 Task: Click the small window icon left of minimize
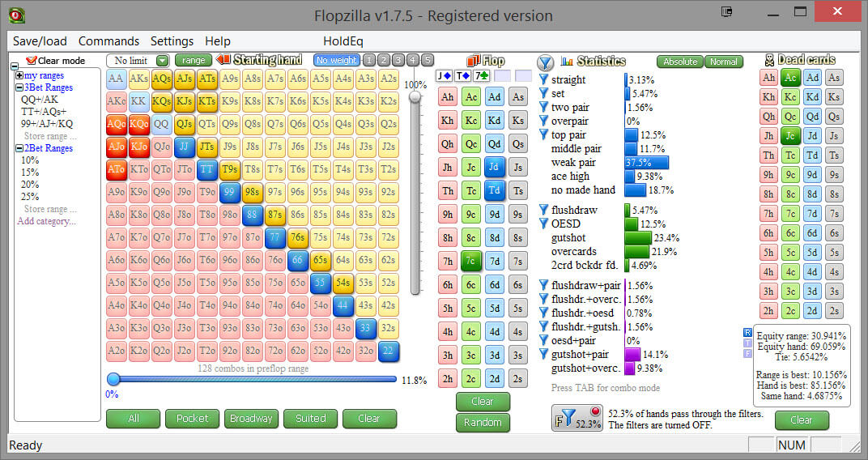727,11
